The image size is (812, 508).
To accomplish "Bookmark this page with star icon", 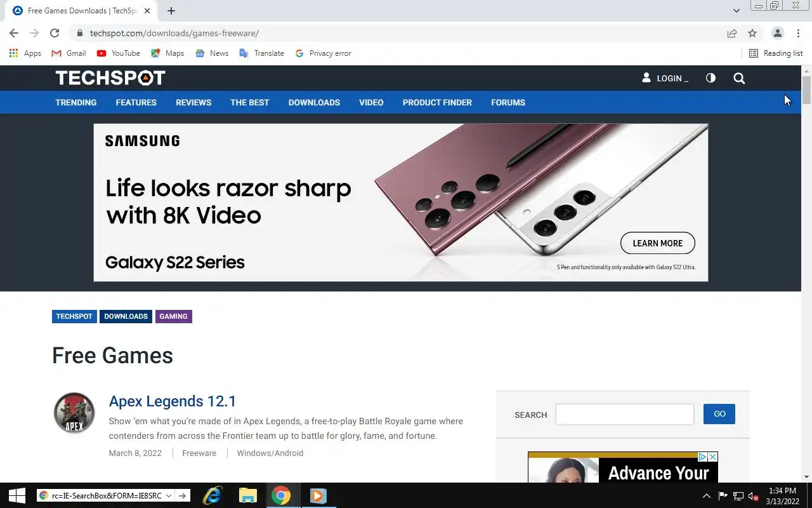I will click(x=752, y=33).
